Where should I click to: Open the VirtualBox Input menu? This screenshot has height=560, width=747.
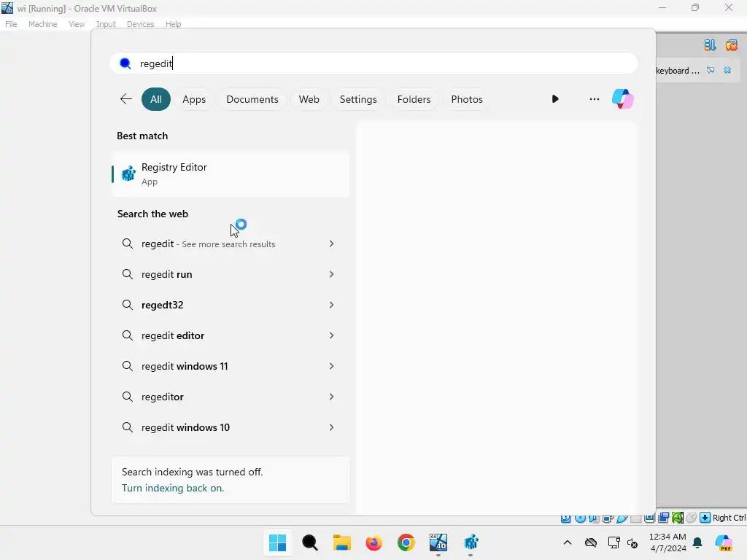tap(106, 24)
